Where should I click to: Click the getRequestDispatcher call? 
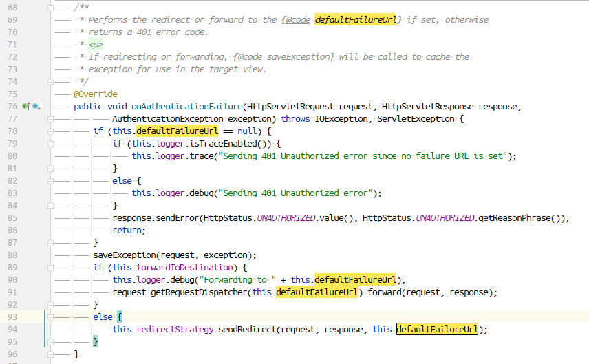(x=199, y=292)
